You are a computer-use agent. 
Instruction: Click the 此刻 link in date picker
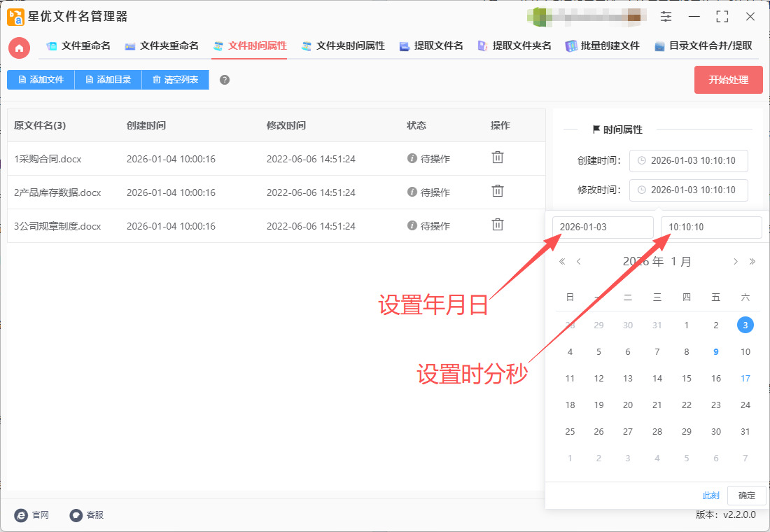(710, 496)
